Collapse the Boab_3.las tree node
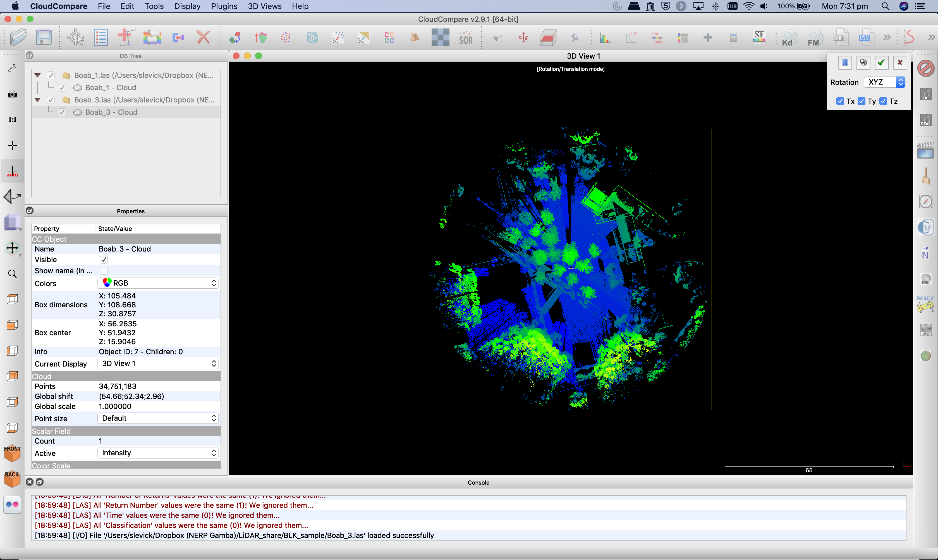The height and width of the screenshot is (560, 938). click(x=37, y=100)
